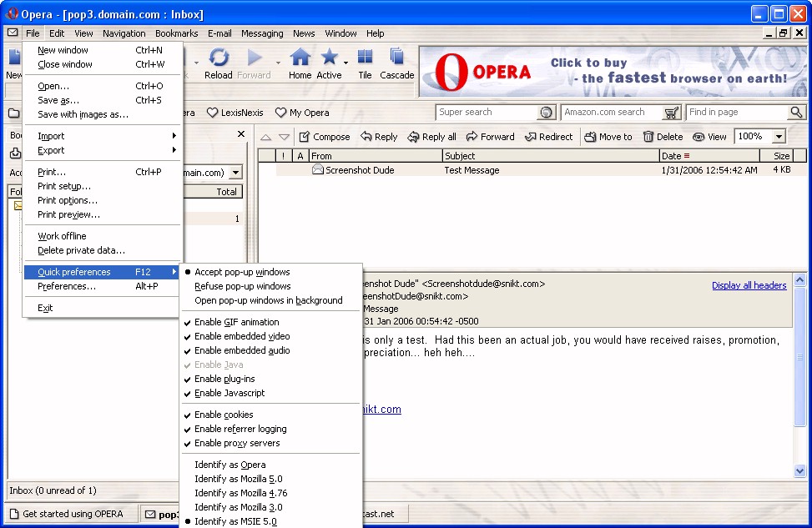This screenshot has width=812, height=528.
Task: Go to Home page icon
Action: coord(300,57)
